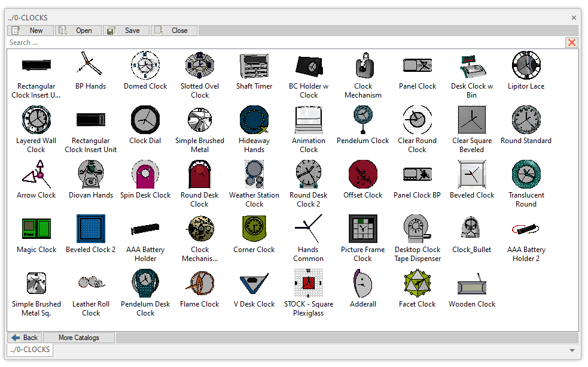This screenshot has width=588, height=367.
Task: Go Back to the previous catalog
Action: 25,338
